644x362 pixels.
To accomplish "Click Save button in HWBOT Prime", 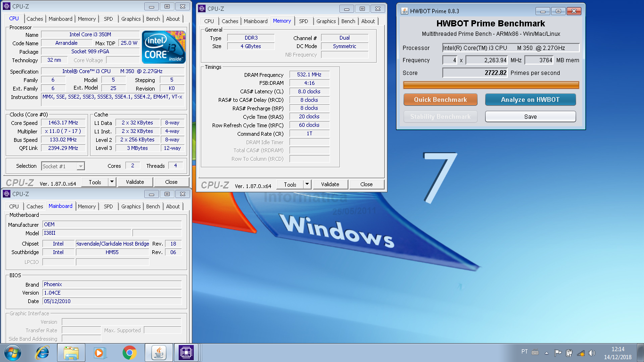I will [x=530, y=116].
